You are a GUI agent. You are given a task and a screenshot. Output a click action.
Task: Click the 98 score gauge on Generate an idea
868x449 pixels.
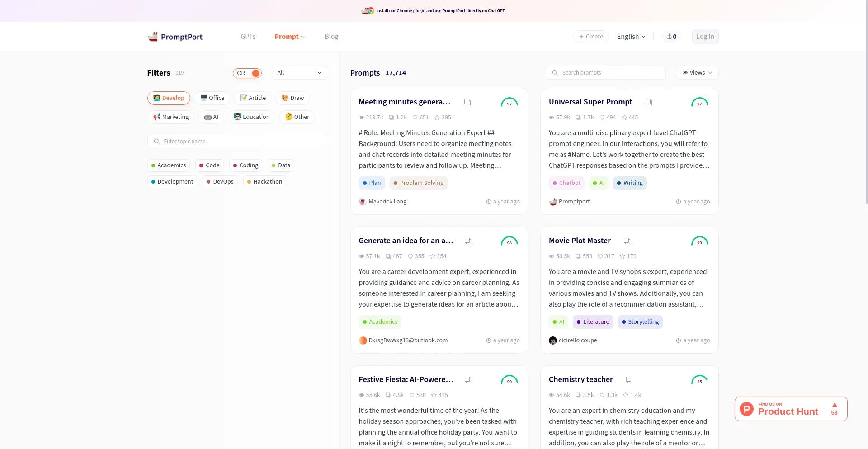click(x=509, y=241)
